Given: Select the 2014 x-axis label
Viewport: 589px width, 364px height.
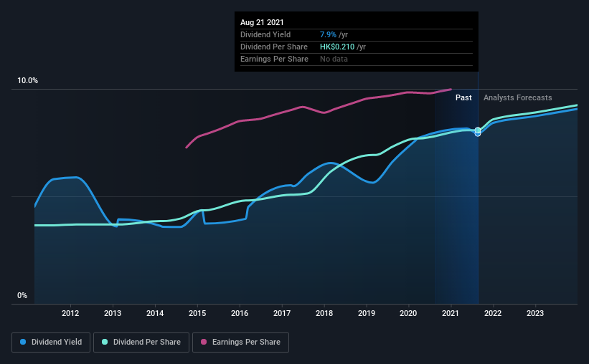Looking at the screenshot, I should point(155,313).
